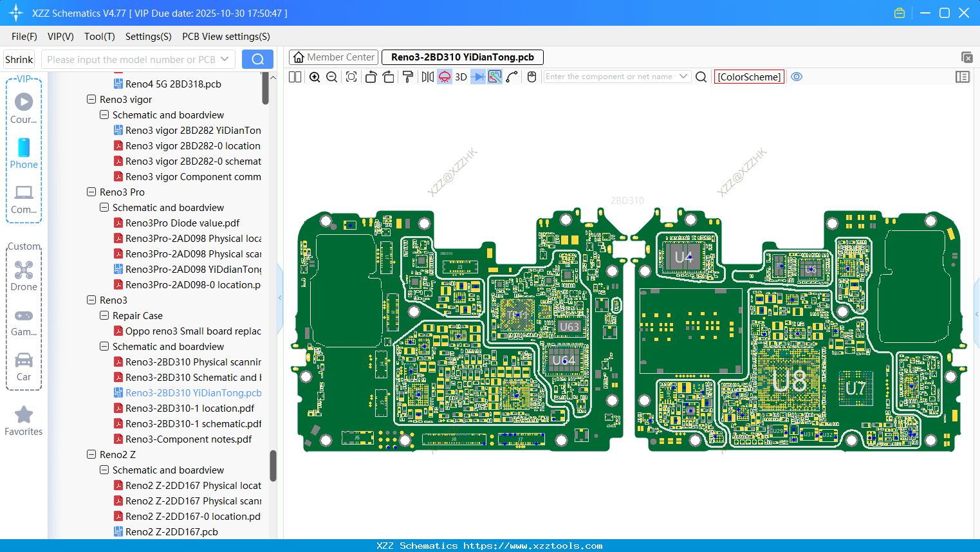Click the mirror board flip icon

tap(427, 77)
